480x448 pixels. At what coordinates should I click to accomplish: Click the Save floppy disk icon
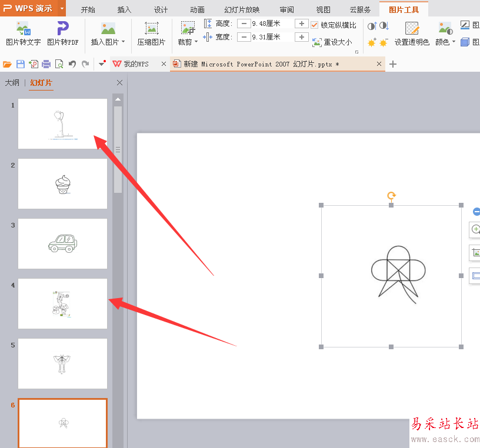(x=21, y=64)
